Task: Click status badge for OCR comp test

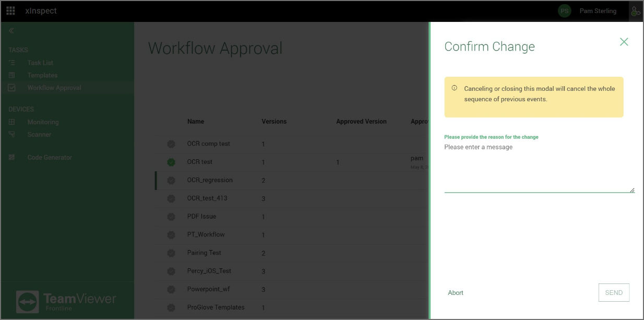Action: [x=171, y=144]
